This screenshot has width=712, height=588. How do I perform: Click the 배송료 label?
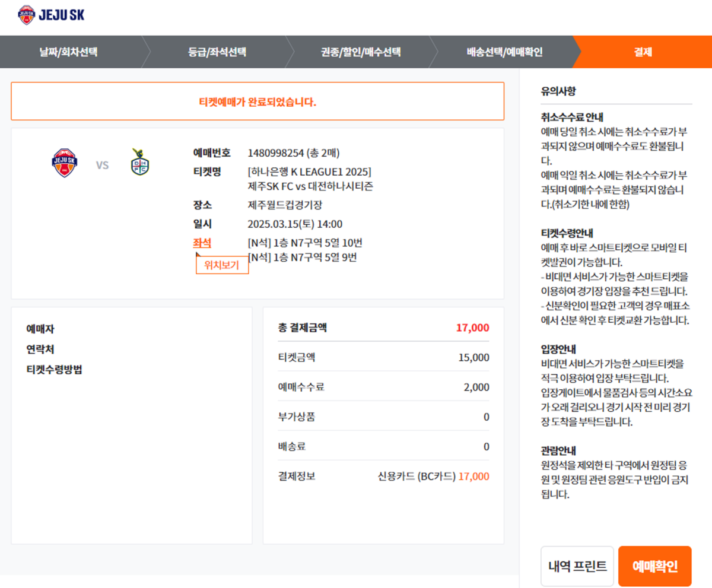pyautogui.click(x=291, y=446)
